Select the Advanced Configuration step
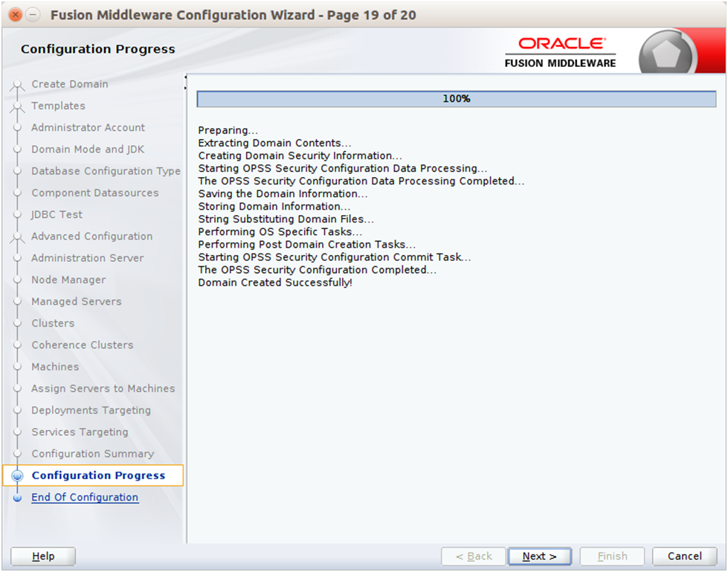 pyautogui.click(x=92, y=237)
